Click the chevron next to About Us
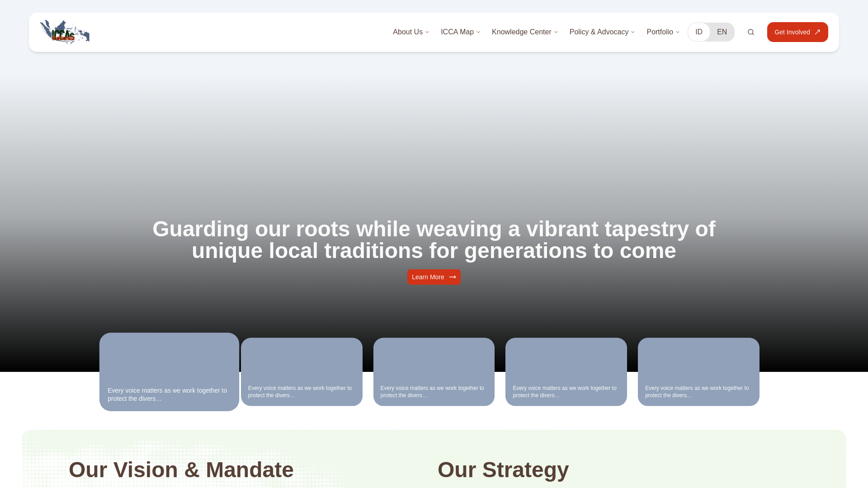Viewport: 868px width, 488px height. (427, 32)
